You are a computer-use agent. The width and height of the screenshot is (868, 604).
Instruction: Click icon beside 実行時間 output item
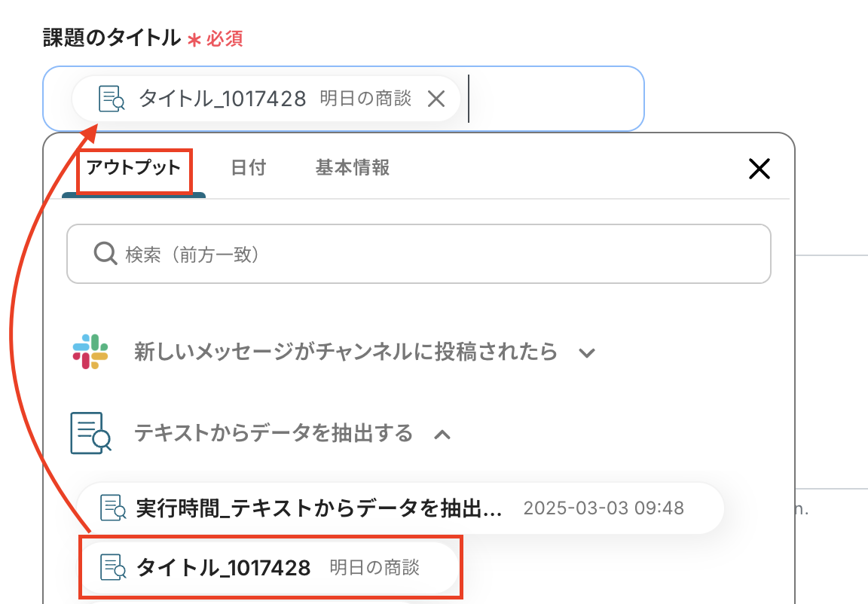click(112, 508)
